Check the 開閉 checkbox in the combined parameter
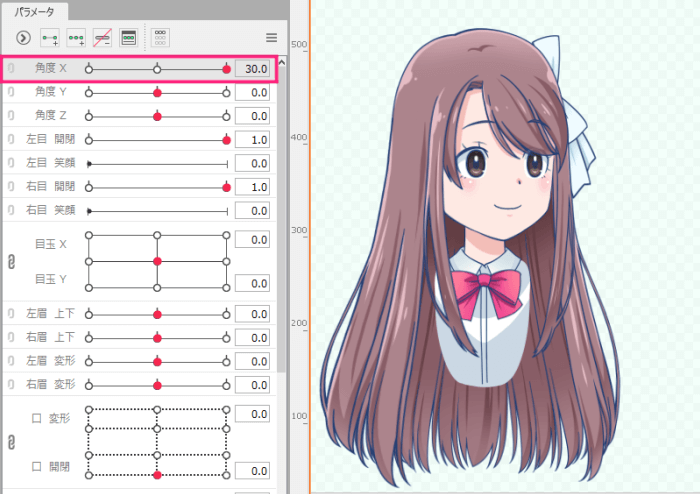Screen dimensions: 700x494 pyautogui.click(x=37, y=467)
